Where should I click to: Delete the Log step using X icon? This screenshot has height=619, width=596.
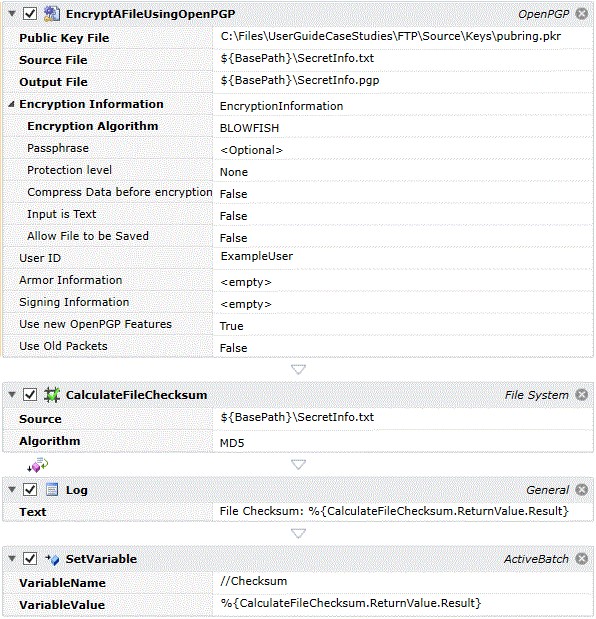(581, 490)
